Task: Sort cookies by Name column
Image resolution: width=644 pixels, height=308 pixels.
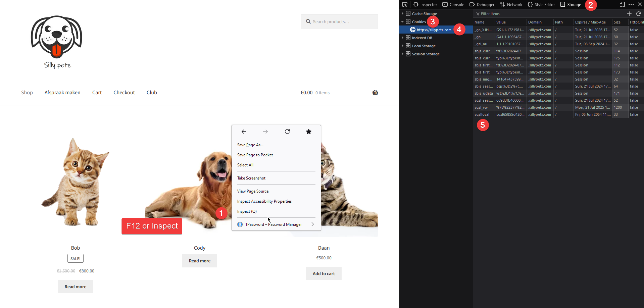Action: tap(484, 22)
